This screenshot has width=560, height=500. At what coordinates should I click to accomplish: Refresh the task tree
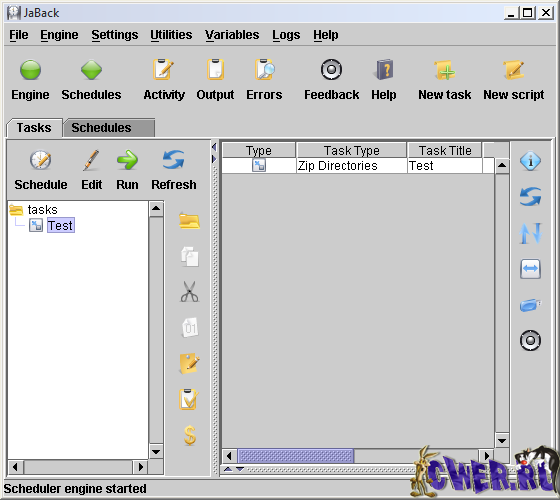click(x=174, y=160)
